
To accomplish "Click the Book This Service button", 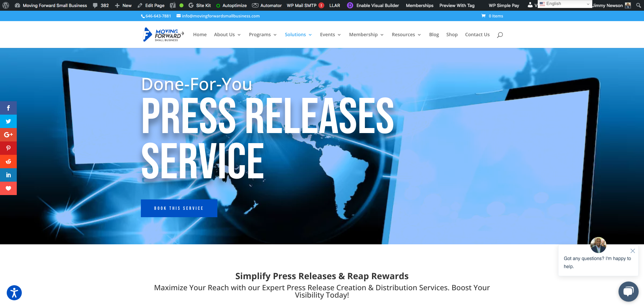I will (179, 208).
